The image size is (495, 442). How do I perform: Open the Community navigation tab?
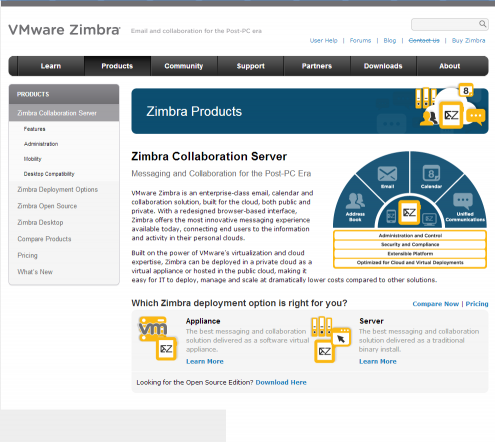[184, 66]
